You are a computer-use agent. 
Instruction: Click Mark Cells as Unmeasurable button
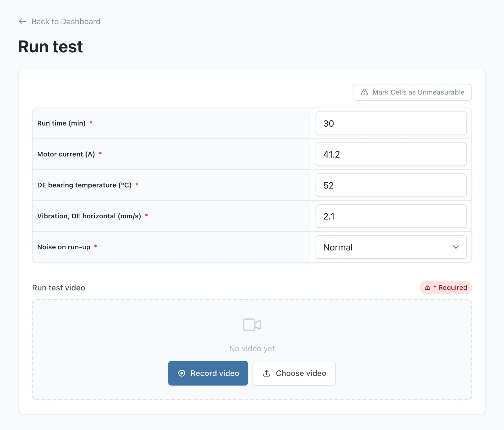[412, 92]
